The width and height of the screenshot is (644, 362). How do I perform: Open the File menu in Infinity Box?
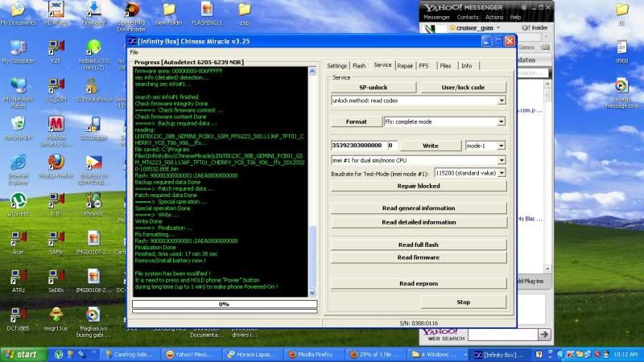(x=134, y=52)
